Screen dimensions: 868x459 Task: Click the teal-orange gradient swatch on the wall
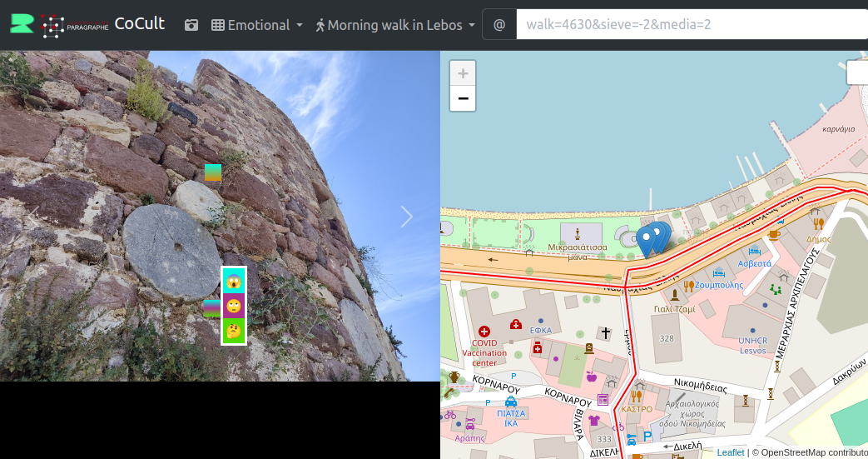click(213, 172)
